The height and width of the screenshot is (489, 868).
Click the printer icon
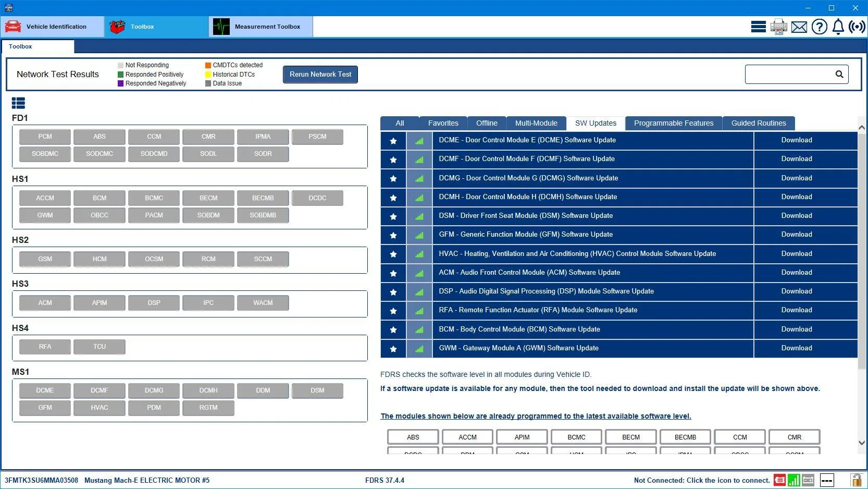(779, 27)
